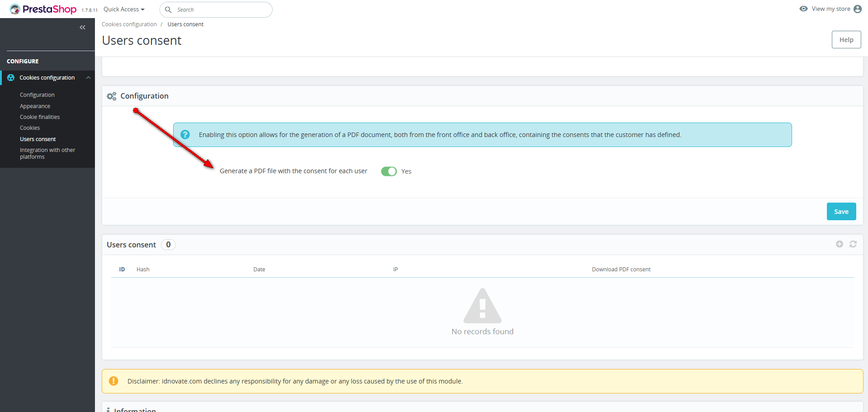Go to the Appearance submenu item
Image resolution: width=868 pixels, height=412 pixels.
click(x=35, y=106)
